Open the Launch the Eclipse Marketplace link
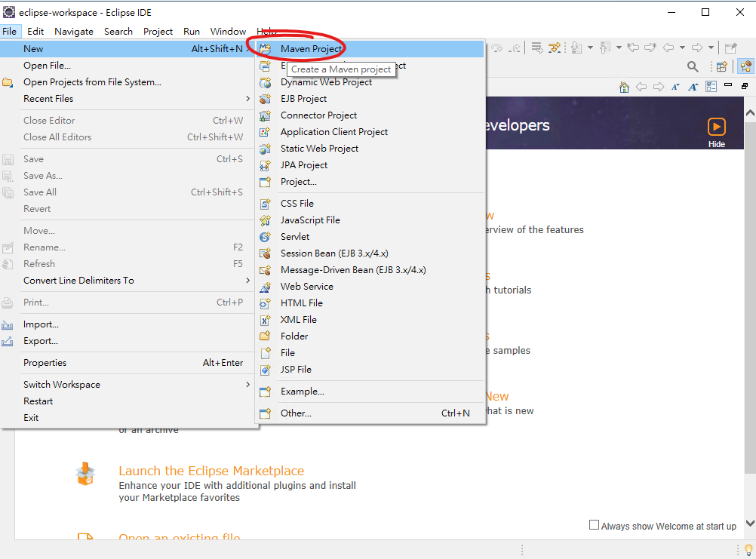 [x=211, y=471]
